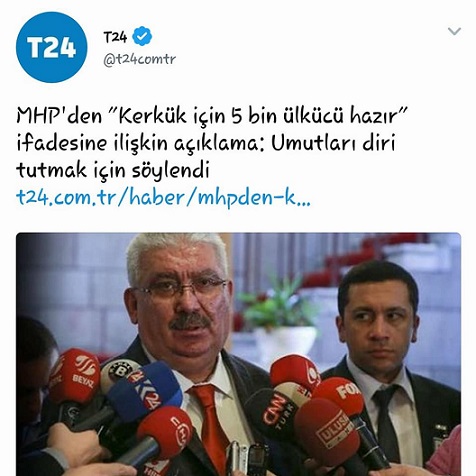This screenshot has width=476, height=476.
Task: Click the CNN Türk microphone in the photo
Action: pyautogui.click(x=277, y=409)
